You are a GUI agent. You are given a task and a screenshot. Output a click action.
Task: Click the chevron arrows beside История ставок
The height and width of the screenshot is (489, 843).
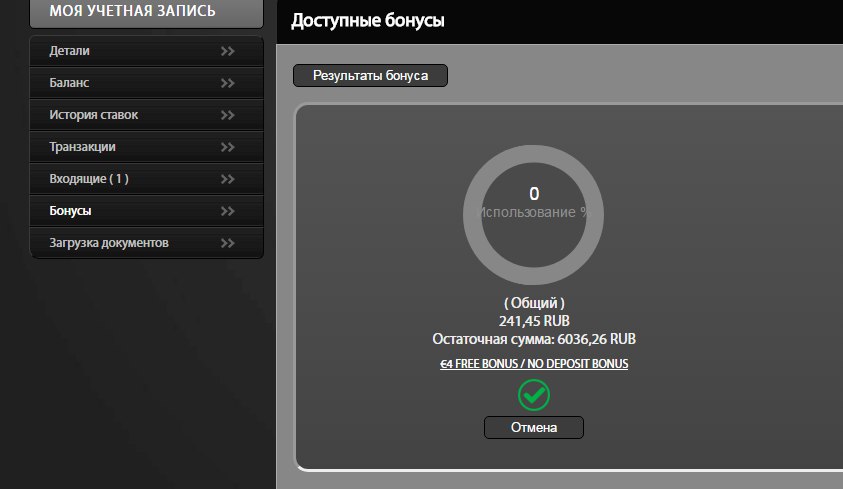coord(228,115)
